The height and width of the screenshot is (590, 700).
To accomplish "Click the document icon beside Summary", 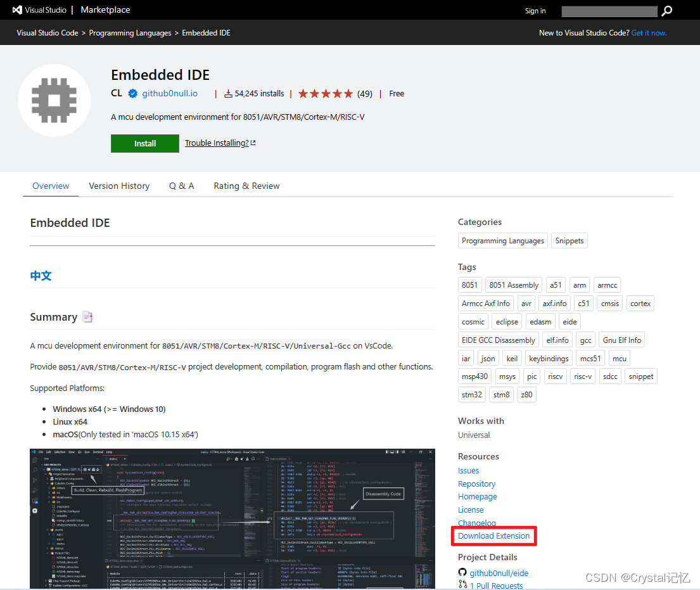I will (87, 317).
